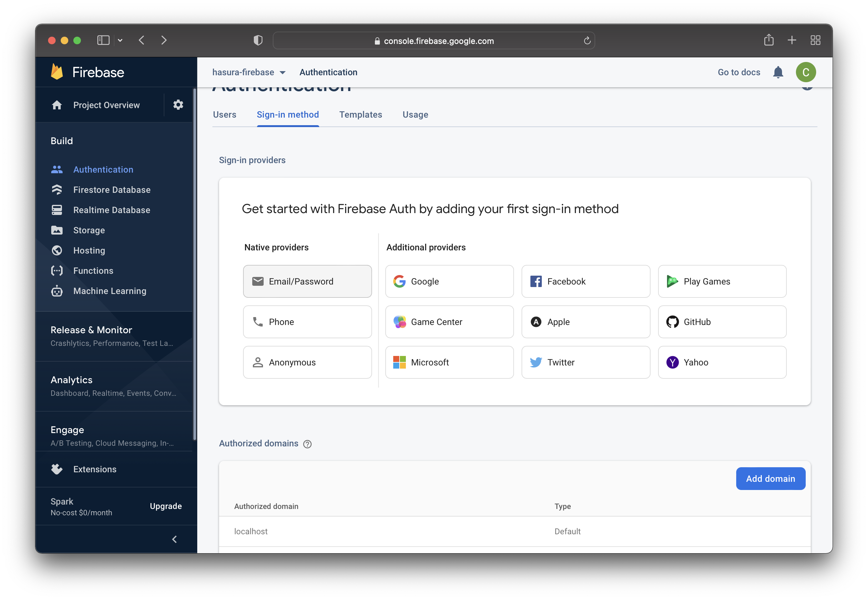Expand Engage section
868x600 pixels.
(113, 432)
